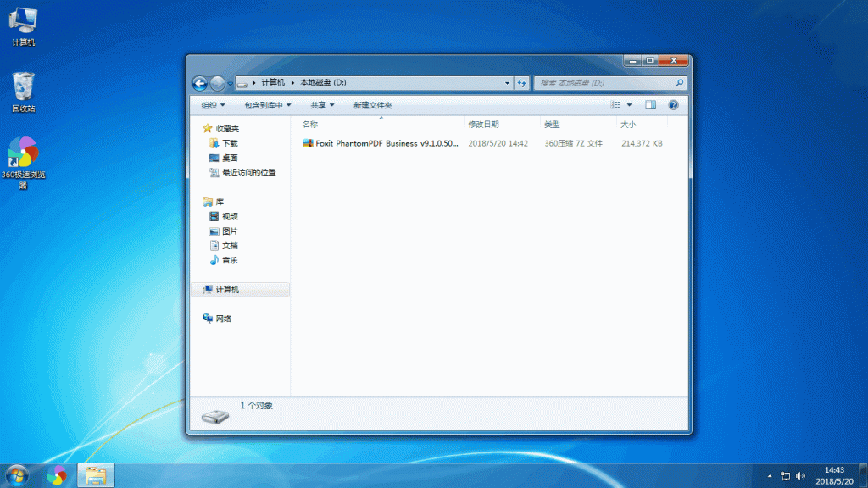868x488 pixels.
Task: Click the 计算机 breadcrumb segment
Action: point(273,83)
